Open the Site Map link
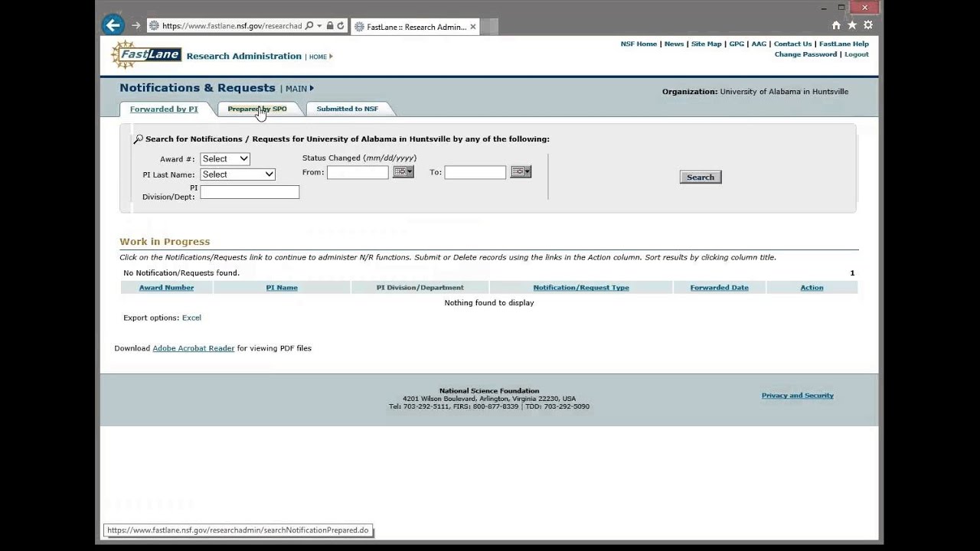The height and width of the screenshot is (551, 980). 706,44
